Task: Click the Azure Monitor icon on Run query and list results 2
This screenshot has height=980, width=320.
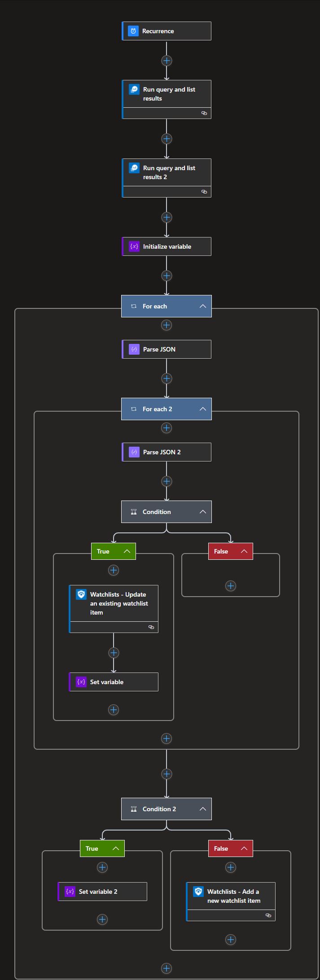Action: (x=134, y=168)
